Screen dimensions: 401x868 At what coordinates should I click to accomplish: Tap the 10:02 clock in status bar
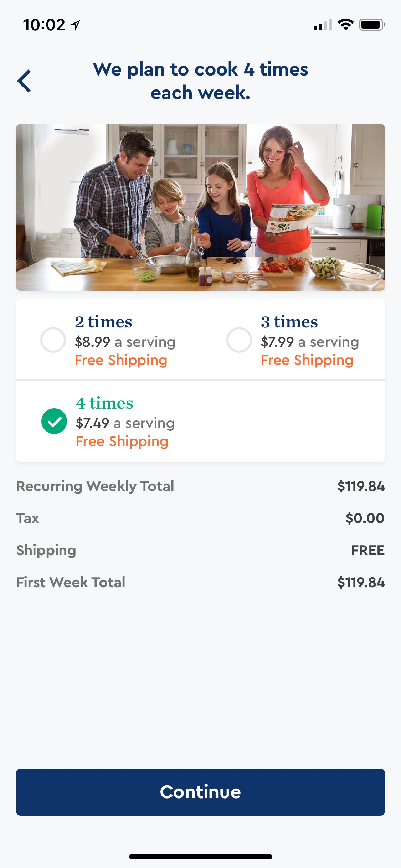(x=44, y=25)
